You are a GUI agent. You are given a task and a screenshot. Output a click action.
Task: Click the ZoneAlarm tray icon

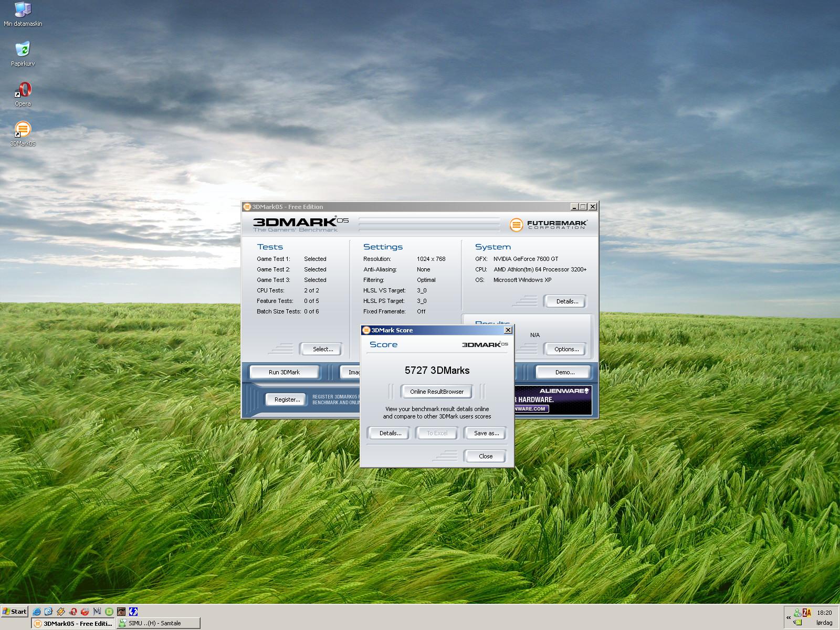click(x=807, y=613)
